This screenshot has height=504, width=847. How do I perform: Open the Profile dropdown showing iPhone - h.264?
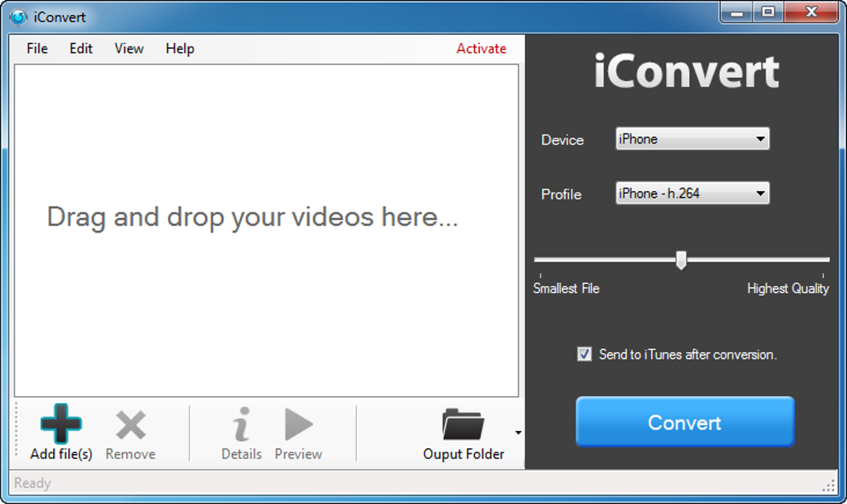(693, 193)
